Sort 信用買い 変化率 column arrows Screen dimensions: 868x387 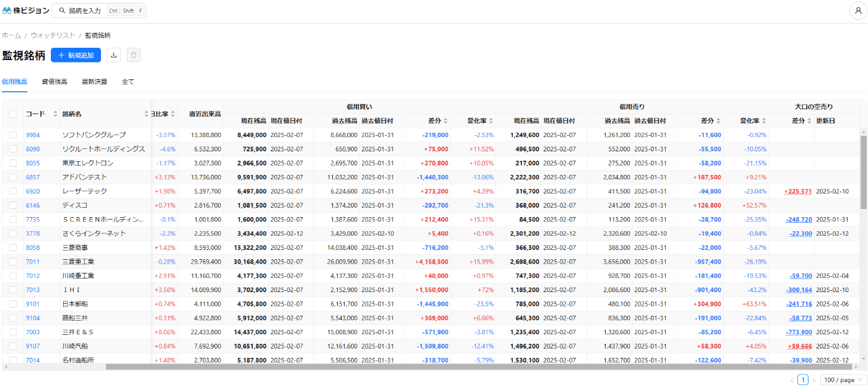click(x=491, y=120)
